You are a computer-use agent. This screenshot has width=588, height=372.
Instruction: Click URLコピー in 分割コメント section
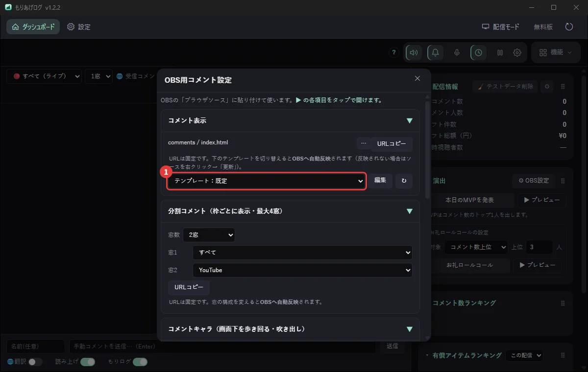coord(189,287)
